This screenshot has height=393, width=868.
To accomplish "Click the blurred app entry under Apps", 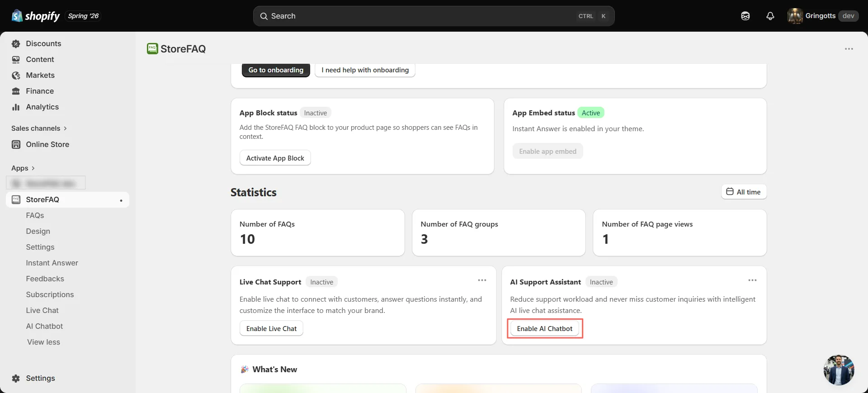I will tap(46, 183).
